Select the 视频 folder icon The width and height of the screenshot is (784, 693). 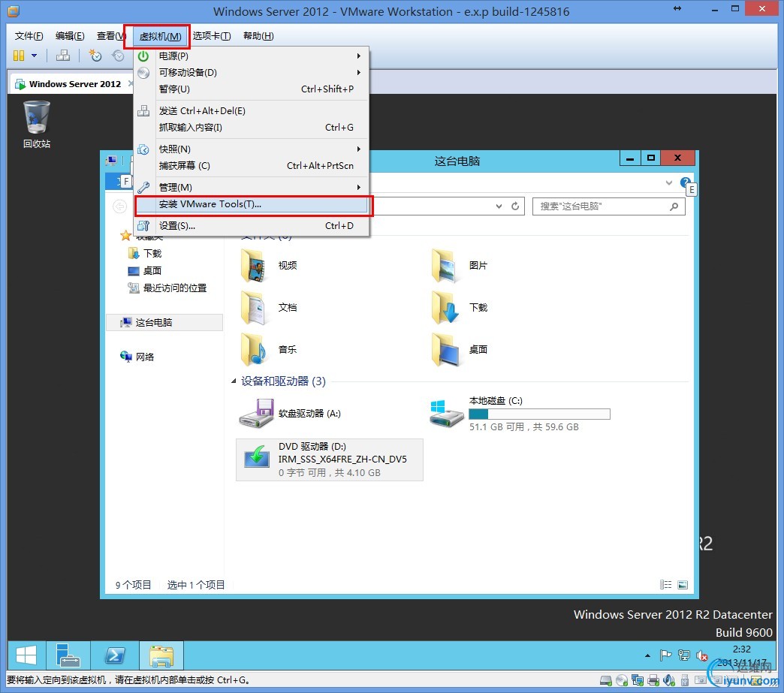click(x=254, y=266)
